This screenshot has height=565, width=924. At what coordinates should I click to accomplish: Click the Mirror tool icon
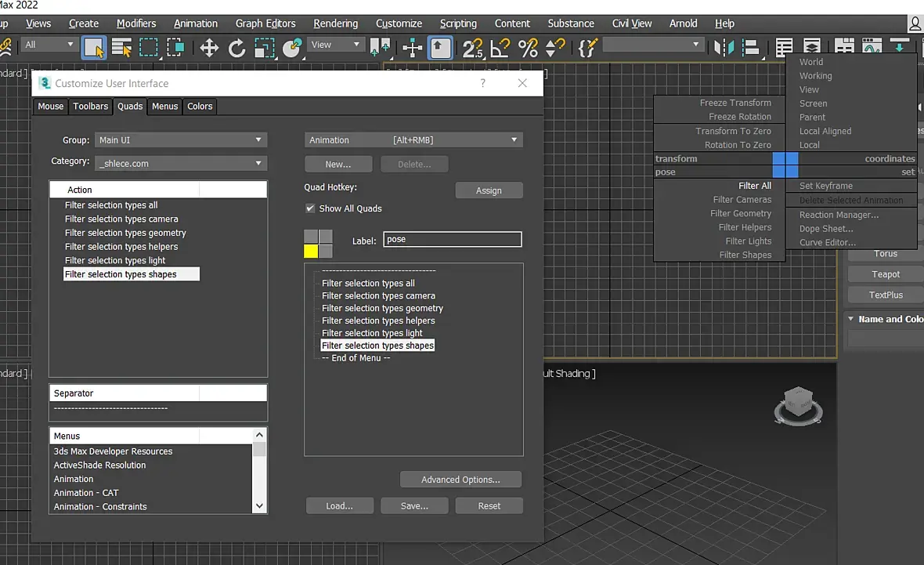tap(723, 48)
